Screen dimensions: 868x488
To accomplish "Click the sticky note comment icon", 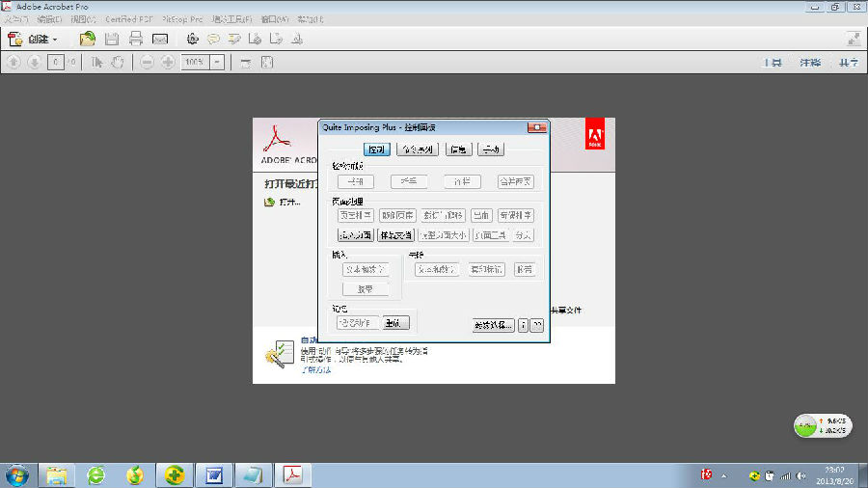I will [x=214, y=39].
